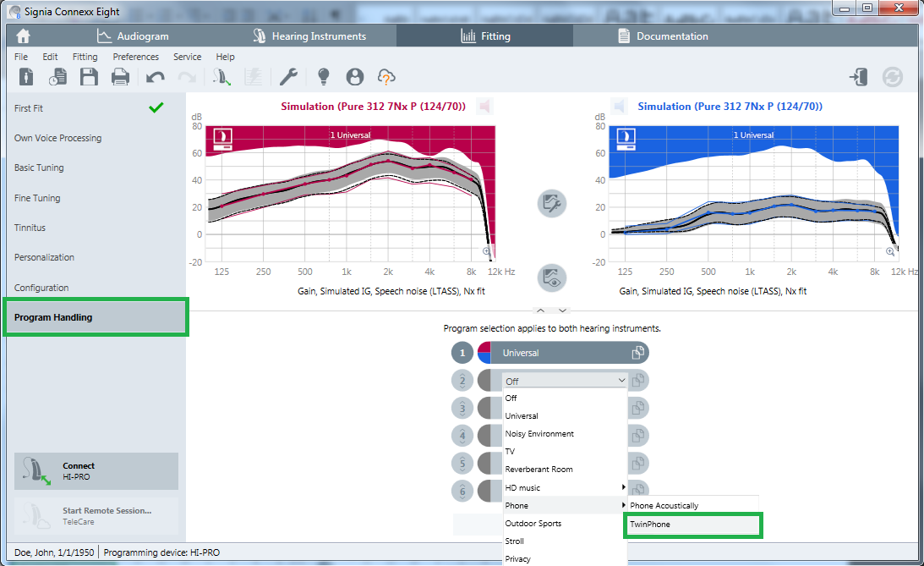Screen dimensions: 924x566
Task: Choose TwinPhone from the Phone submenu
Action: 693,525
